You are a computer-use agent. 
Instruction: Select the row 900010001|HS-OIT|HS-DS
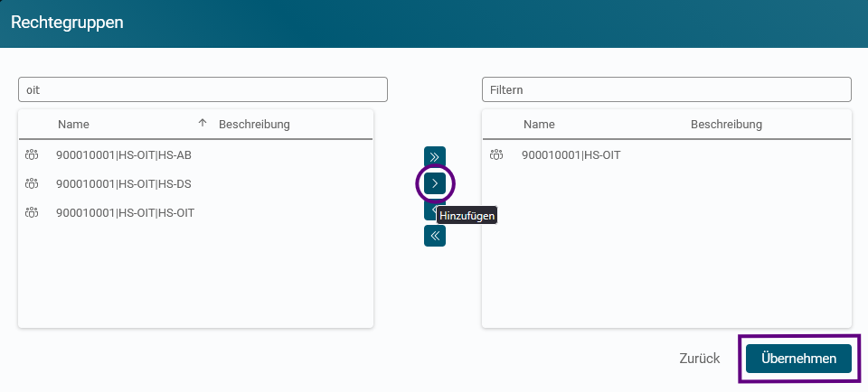tap(195, 183)
